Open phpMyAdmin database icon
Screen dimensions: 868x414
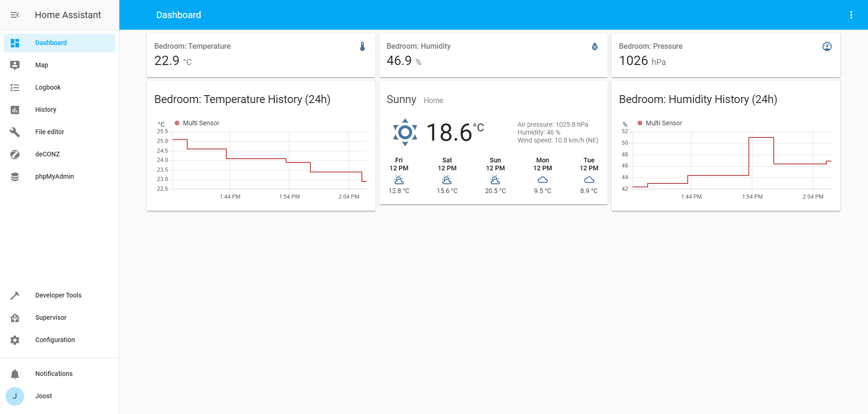[x=15, y=176]
